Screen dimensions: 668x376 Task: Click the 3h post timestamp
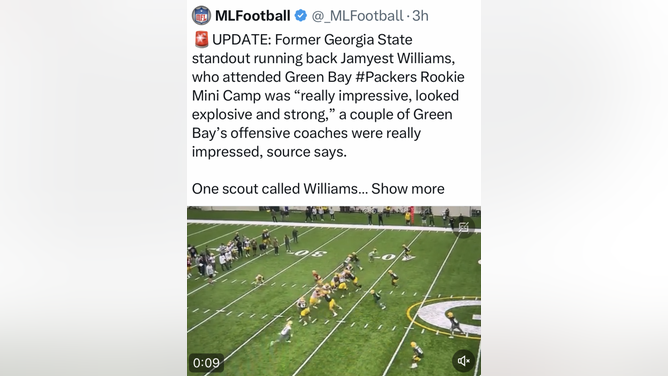pos(420,16)
